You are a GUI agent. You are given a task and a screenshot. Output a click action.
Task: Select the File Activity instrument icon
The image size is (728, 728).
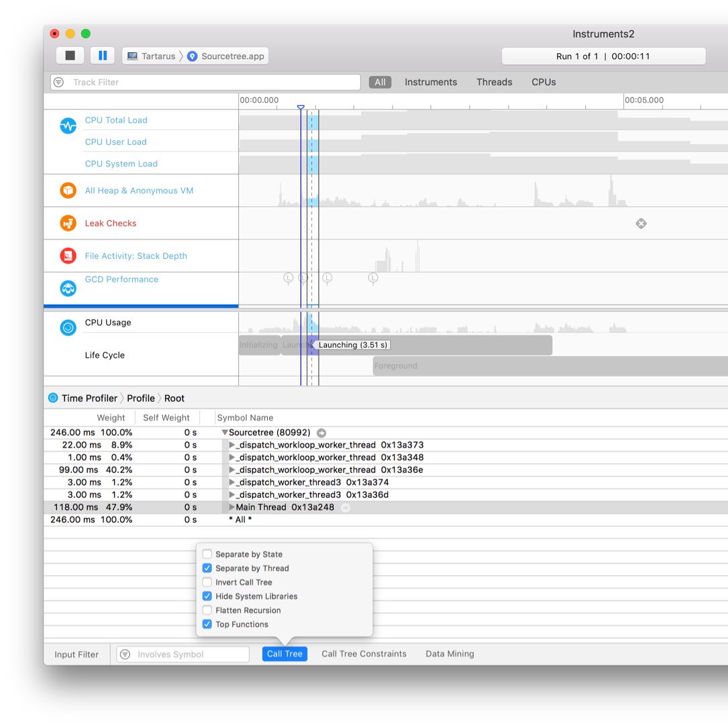(x=68, y=256)
